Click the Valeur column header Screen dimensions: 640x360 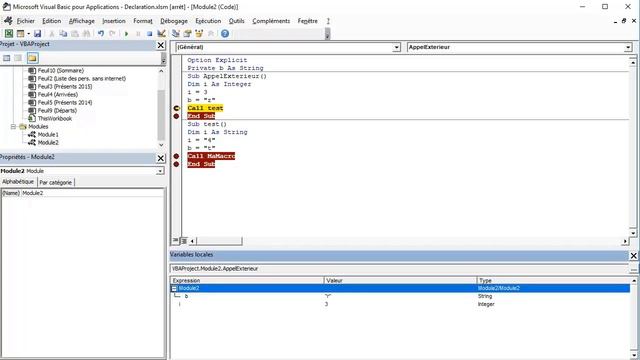[x=400, y=280]
